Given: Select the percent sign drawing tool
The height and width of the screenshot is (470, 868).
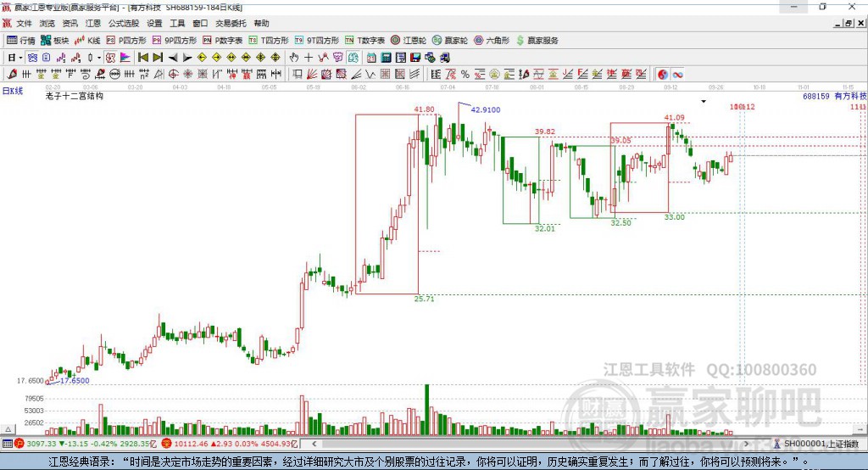Looking at the screenshot, I should (x=465, y=75).
